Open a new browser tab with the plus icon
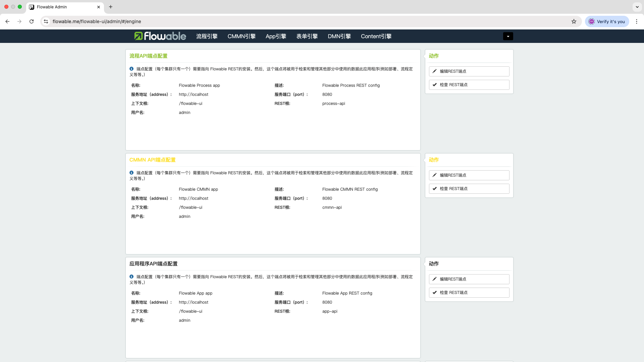Screen dimensions: 644x362 tap(111, 7)
